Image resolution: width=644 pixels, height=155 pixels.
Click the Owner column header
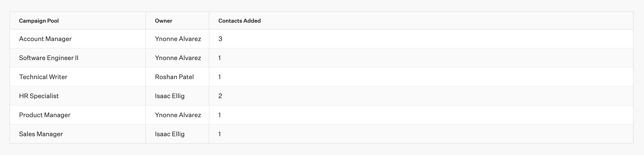coord(164,21)
